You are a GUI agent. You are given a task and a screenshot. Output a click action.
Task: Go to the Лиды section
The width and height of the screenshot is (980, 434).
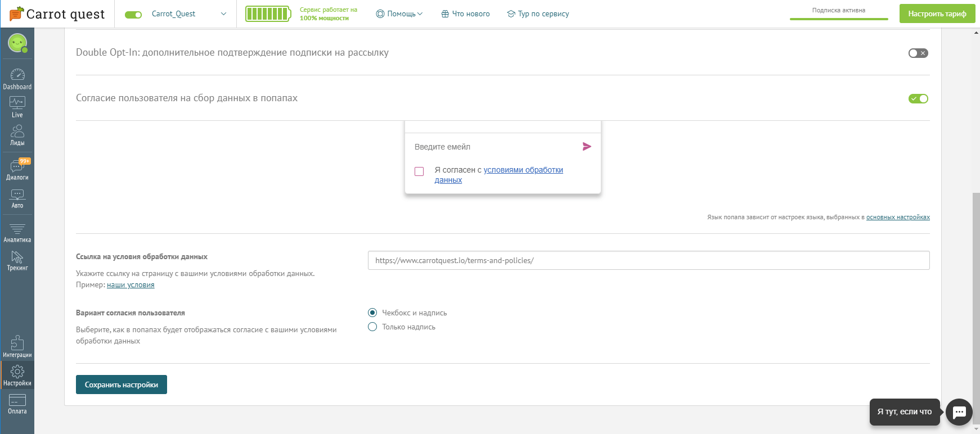pos(17,135)
